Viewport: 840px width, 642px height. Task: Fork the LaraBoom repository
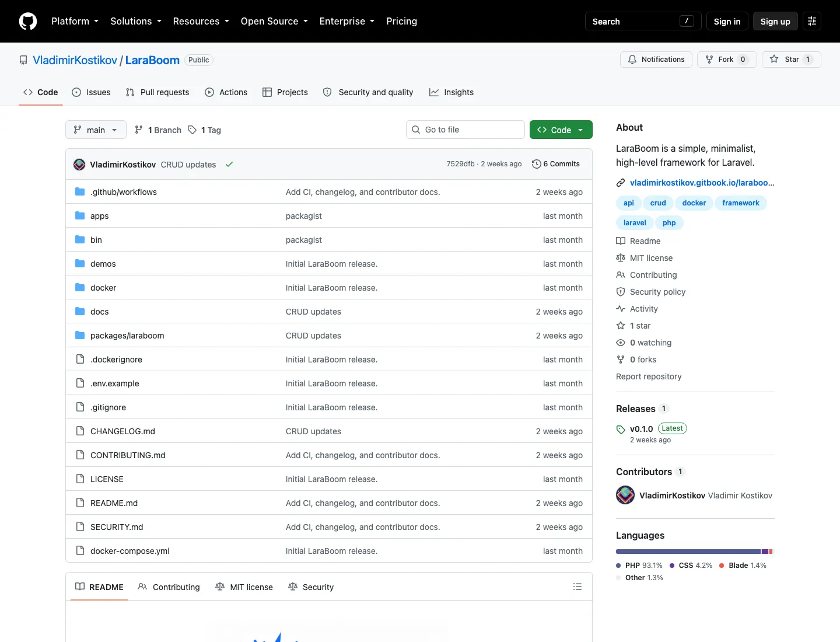click(727, 60)
